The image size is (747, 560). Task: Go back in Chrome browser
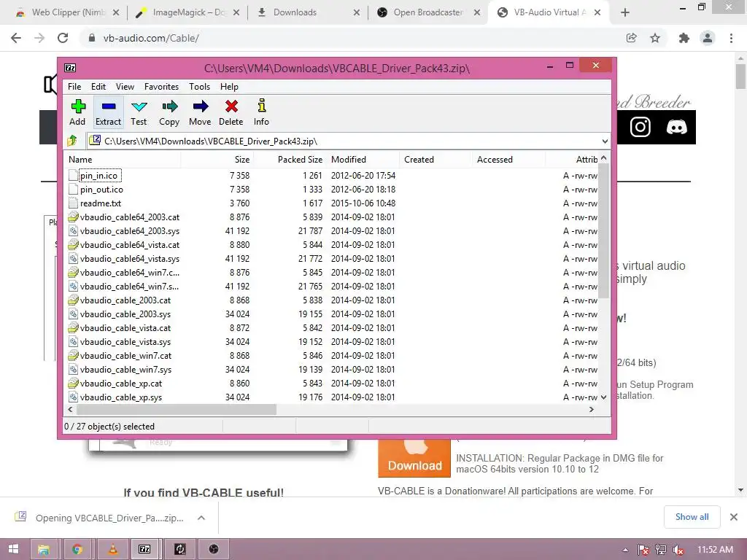coord(16,38)
